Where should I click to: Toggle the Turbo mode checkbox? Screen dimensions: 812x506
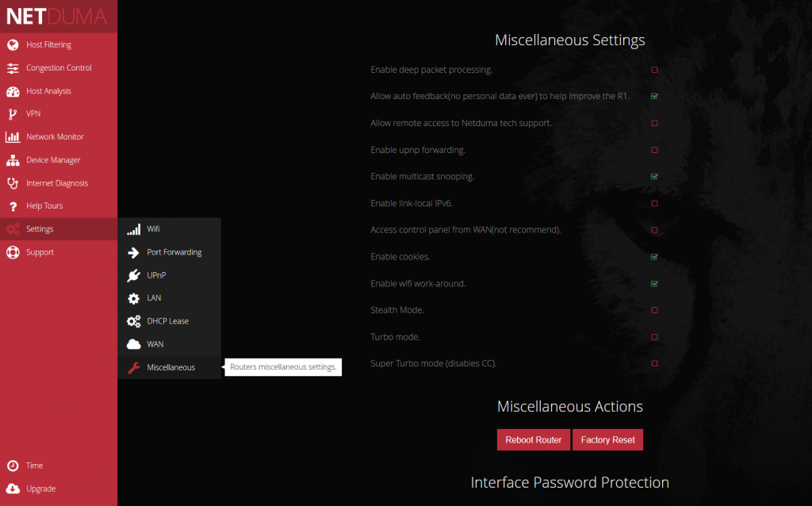tap(654, 337)
